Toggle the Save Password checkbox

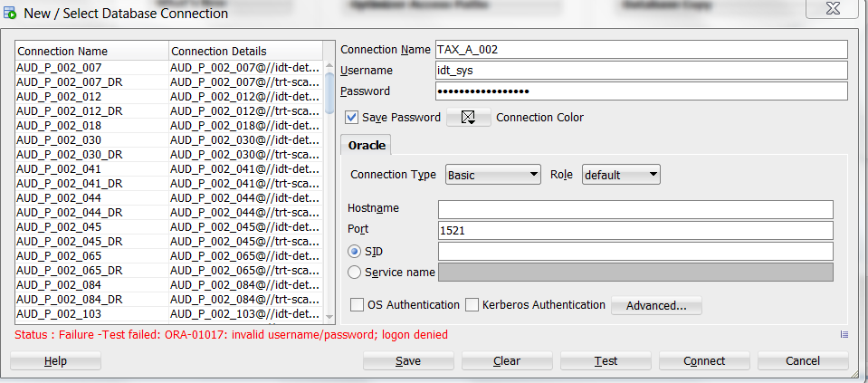[352, 117]
